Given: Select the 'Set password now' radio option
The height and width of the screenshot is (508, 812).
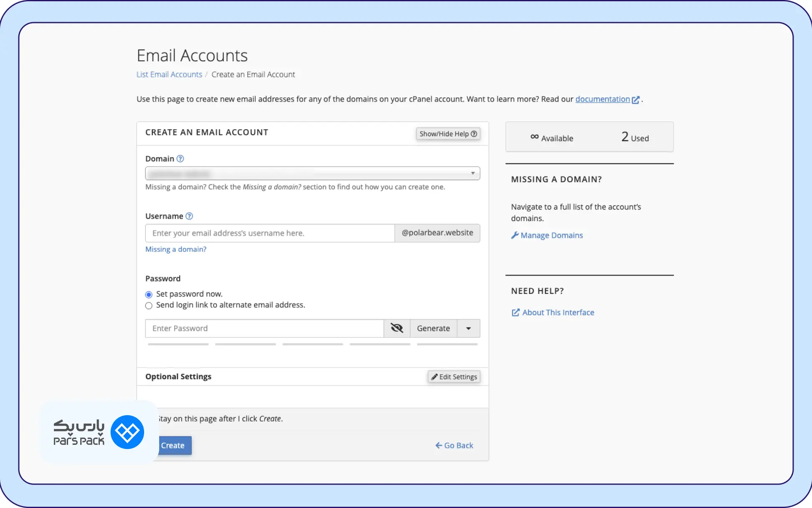Looking at the screenshot, I should coord(149,294).
